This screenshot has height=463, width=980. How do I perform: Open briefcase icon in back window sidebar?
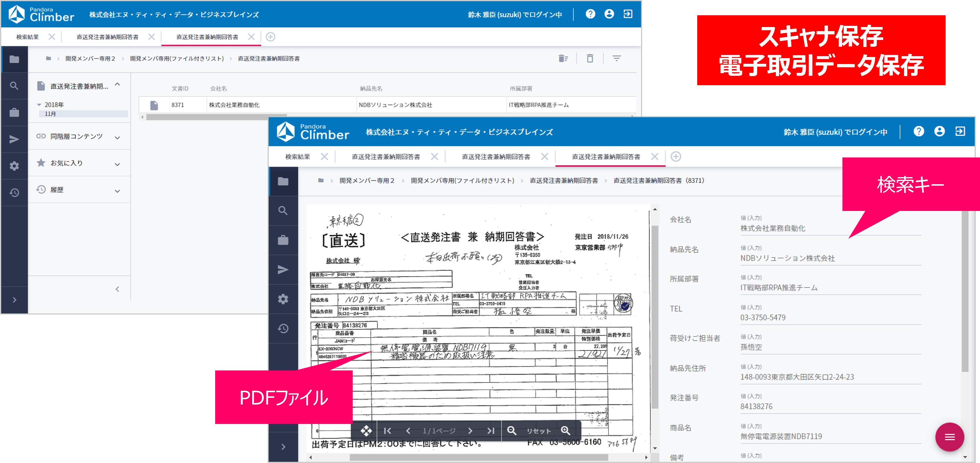point(14,113)
